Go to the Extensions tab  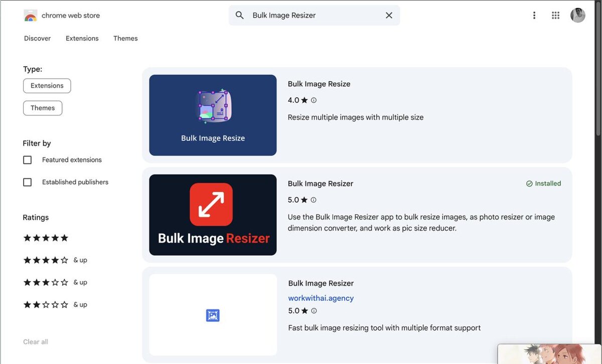[x=82, y=38]
